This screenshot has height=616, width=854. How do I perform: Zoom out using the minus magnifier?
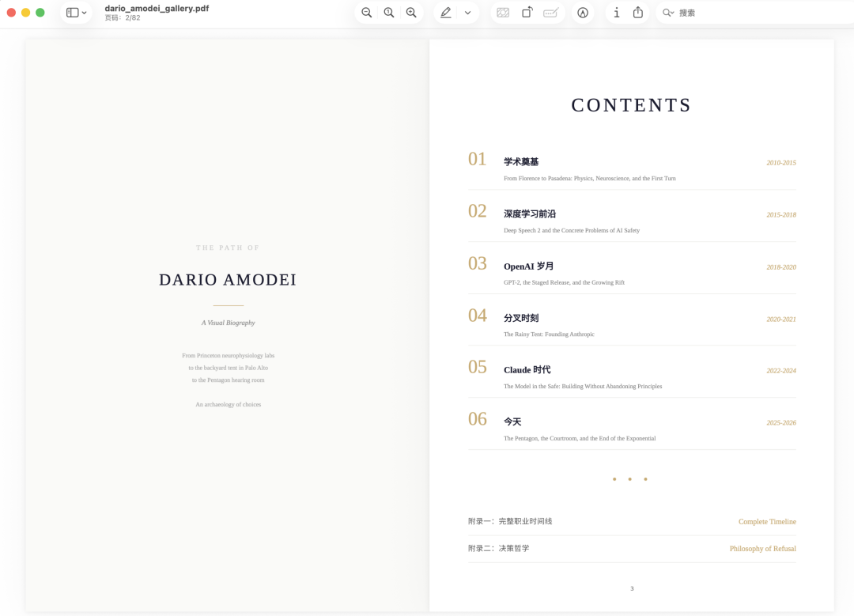pos(367,13)
